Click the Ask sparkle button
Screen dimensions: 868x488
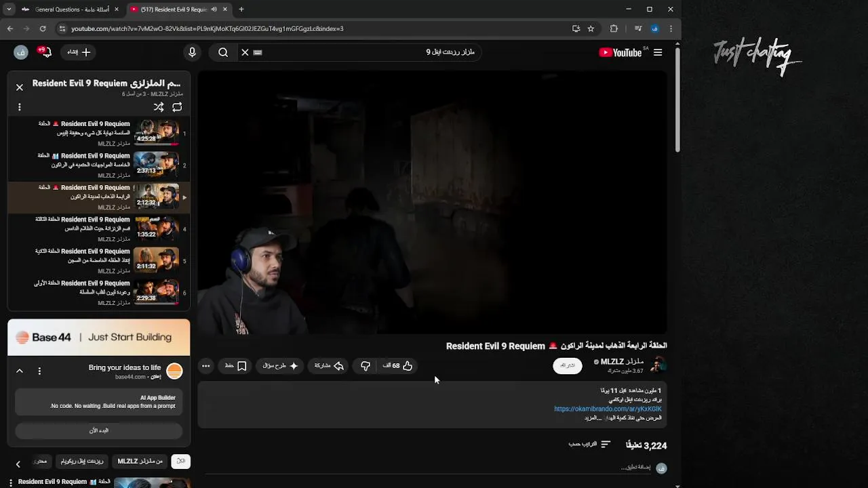click(x=281, y=366)
